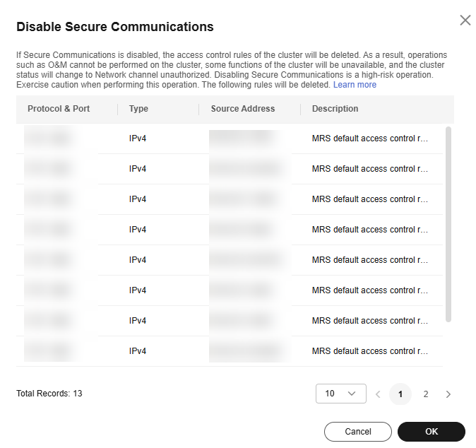Click first row's MRS default access control description
The image size is (476, 448).
[370, 138]
